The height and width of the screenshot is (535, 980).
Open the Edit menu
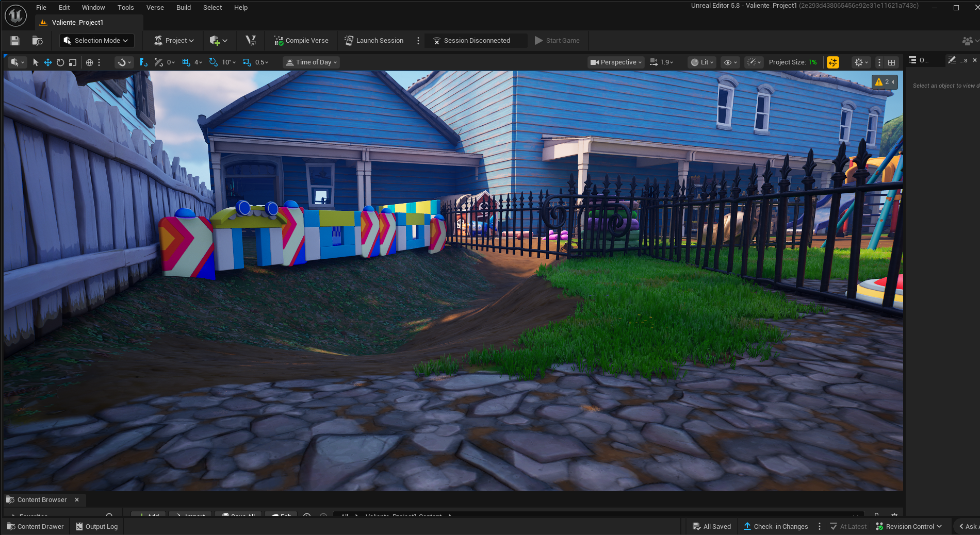pyautogui.click(x=64, y=8)
